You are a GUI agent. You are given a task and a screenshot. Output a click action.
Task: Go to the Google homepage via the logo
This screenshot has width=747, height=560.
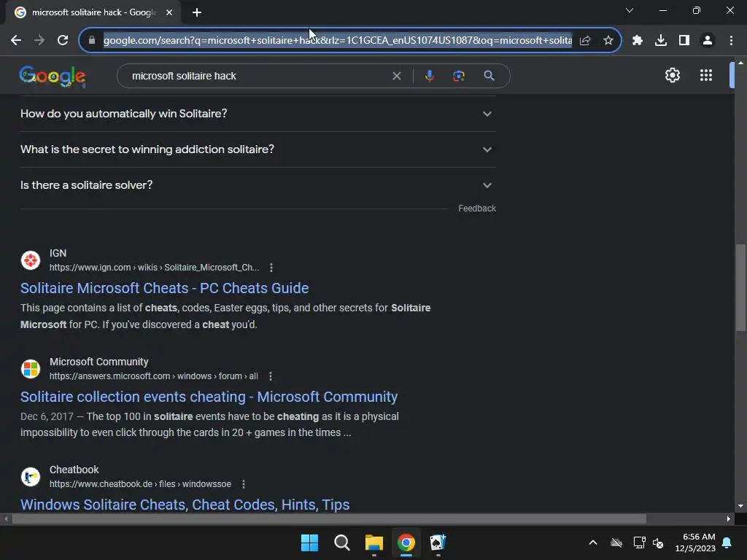click(x=53, y=76)
